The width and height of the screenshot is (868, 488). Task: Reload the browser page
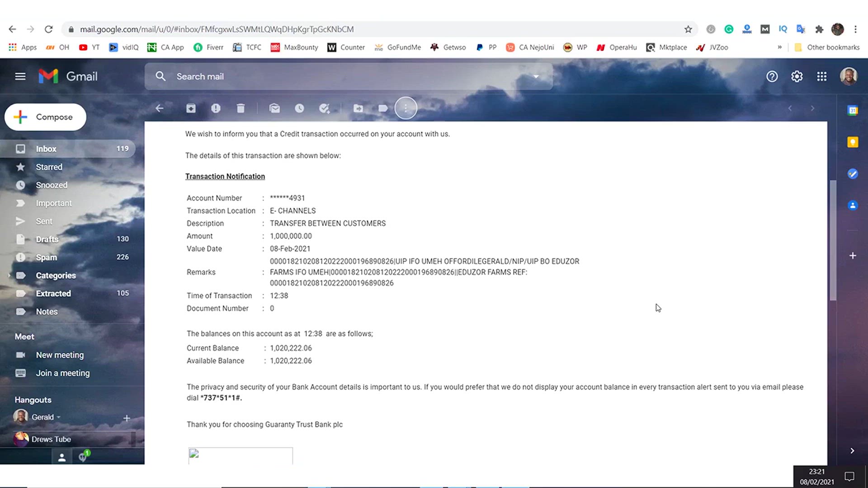48,29
